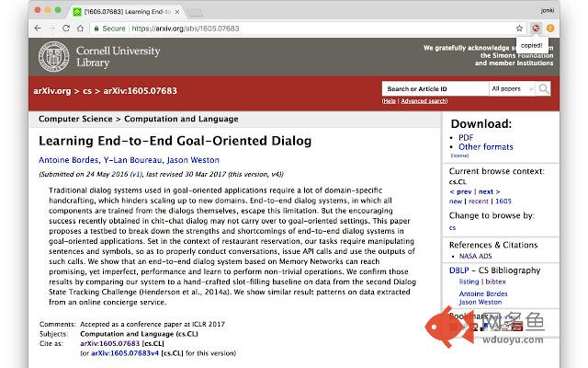Click the Cornell University Library title
588x368 pixels.
(119, 57)
